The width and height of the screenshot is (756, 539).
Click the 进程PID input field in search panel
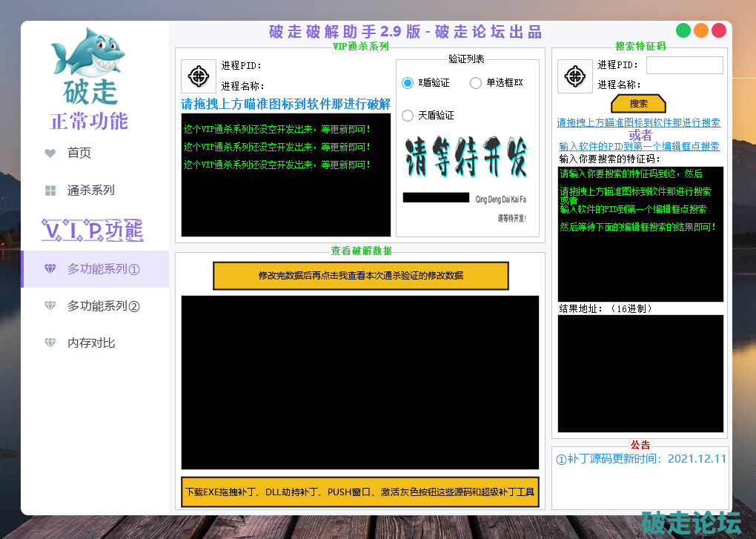[684, 65]
